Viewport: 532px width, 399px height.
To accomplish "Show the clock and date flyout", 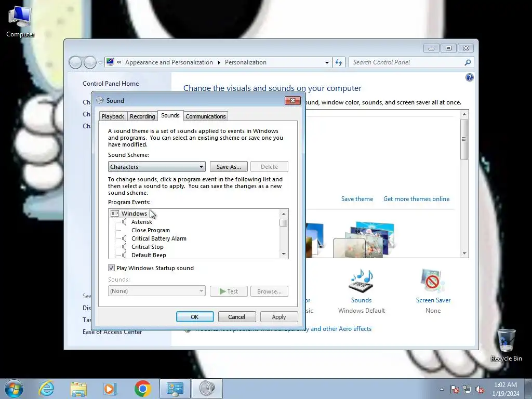I will [x=506, y=389].
